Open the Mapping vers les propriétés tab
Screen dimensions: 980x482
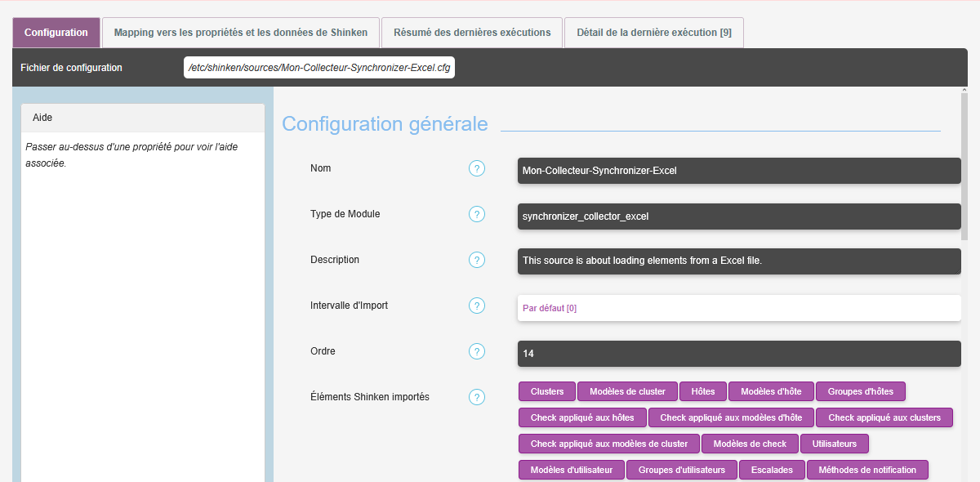click(x=241, y=33)
